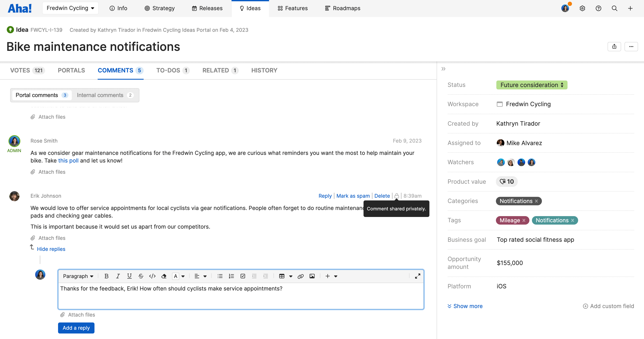
Task: Open the Paragraph style dropdown
Action: point(78,276)
